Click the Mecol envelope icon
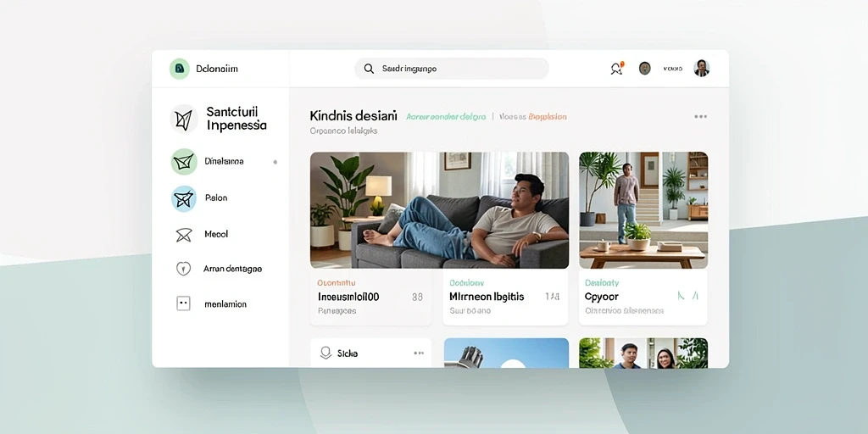Image resolution: width=868 pixels, height=434 pixels. [183, 235]
